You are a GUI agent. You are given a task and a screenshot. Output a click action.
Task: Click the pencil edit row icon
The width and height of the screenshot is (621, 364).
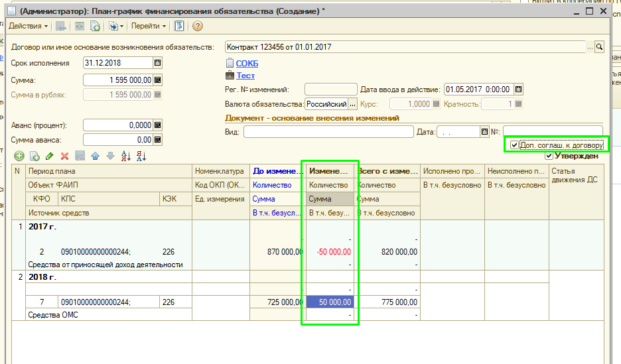tap(50, 156)
